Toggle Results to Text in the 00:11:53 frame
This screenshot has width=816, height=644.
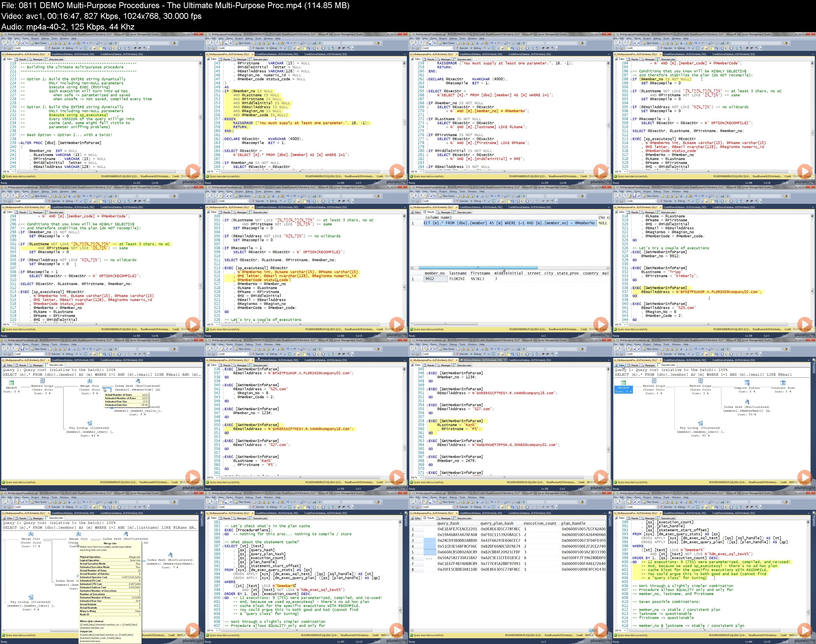coord(110,507)
